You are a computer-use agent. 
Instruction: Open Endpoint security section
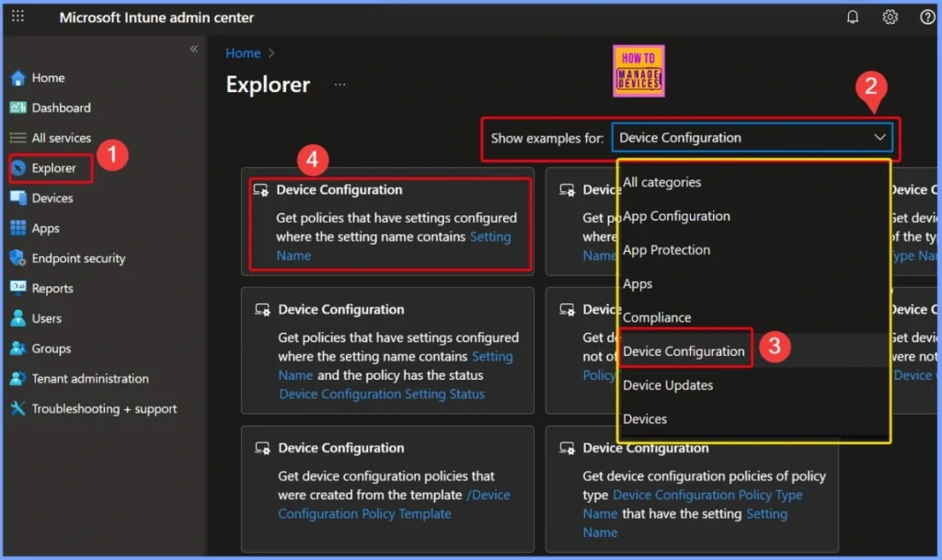79,258
